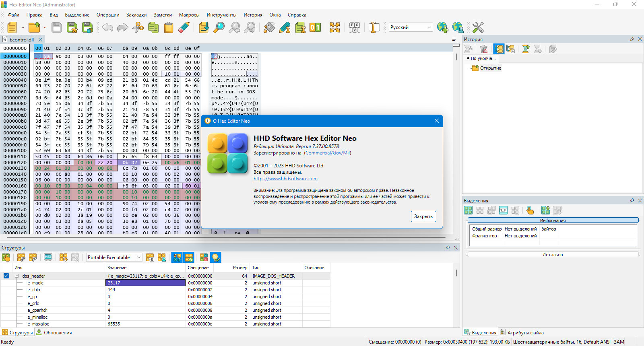Pin the История panel
Screen dimensions: 644x346
632,39
